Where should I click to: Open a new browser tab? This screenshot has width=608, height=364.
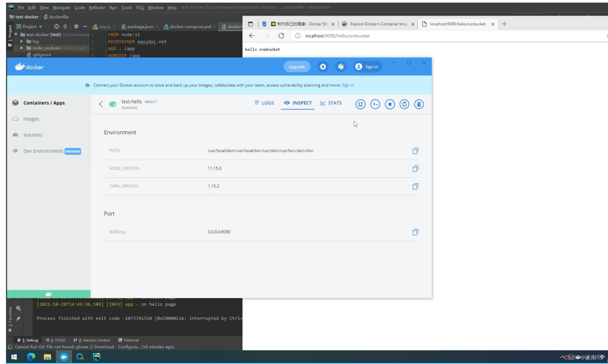[504, 24]
